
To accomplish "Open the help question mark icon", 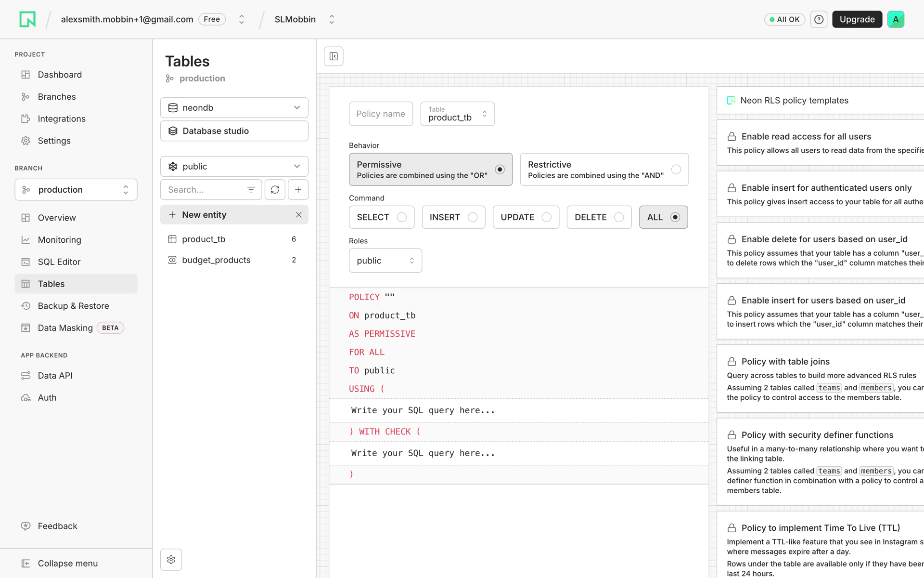I will pyautogui.click(x=819, y=19).
